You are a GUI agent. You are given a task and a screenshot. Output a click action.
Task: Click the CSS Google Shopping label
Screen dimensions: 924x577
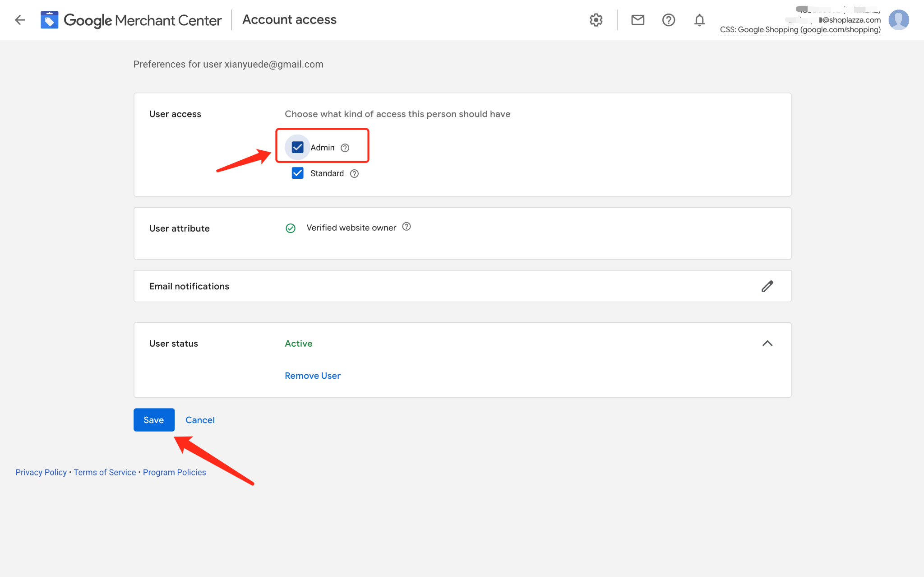(x=800, y=30)
